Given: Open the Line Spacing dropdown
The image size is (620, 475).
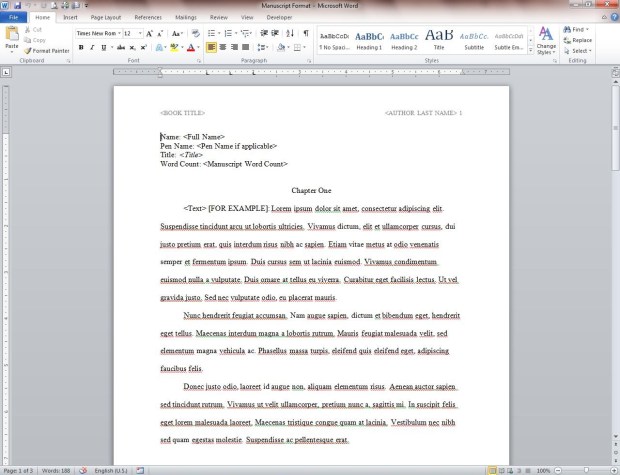Looking at the screenshot, I should click(x=263, y=47).
